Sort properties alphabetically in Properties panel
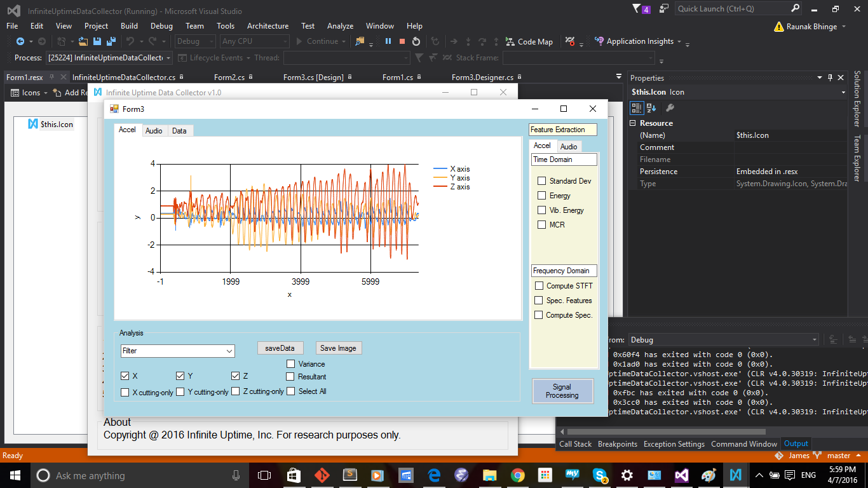Screen dimensions: 868x488 tap(651, 108)
